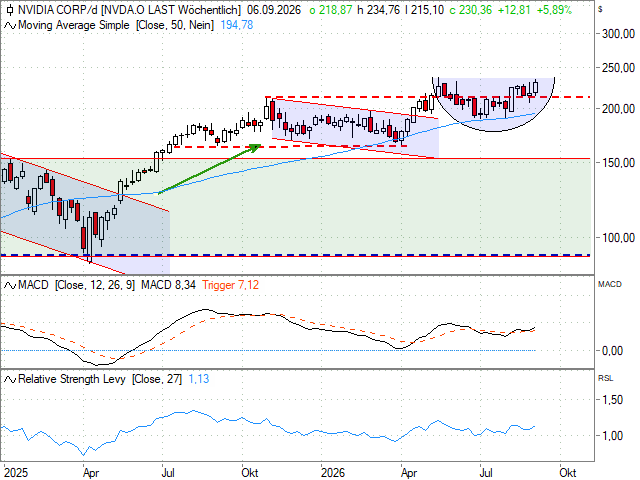Screen dimensions: 640x480
Task: Click the 300,00 price axis label
Action: click(x=618, y=34)
